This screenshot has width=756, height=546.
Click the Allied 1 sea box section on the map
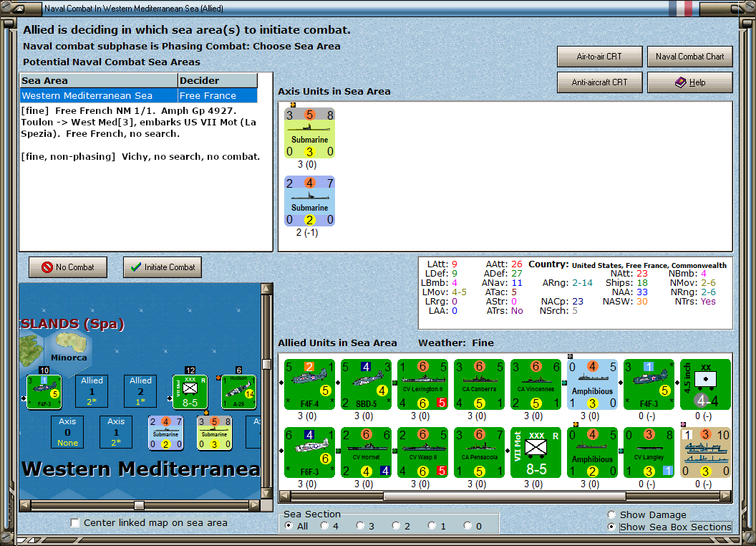(92, 391)
